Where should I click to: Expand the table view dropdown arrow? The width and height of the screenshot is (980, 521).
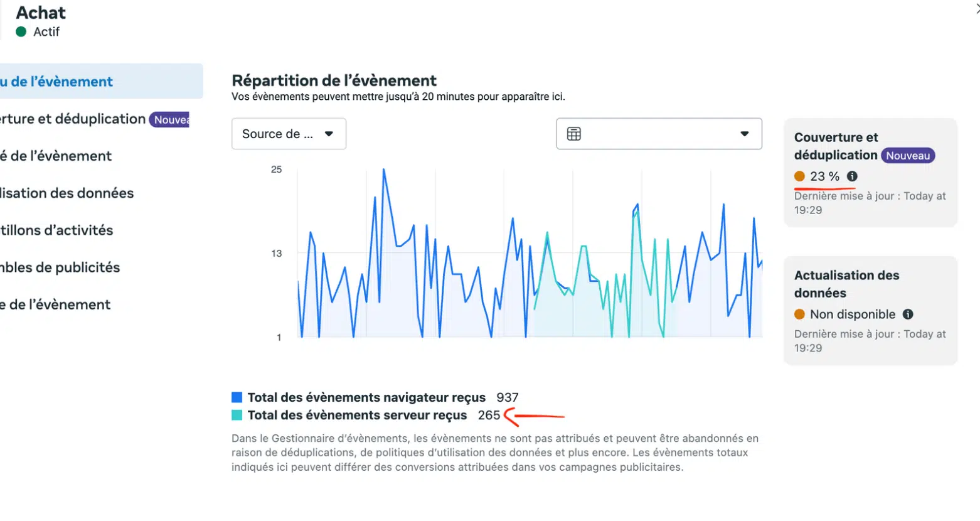(x=744, y=134)
